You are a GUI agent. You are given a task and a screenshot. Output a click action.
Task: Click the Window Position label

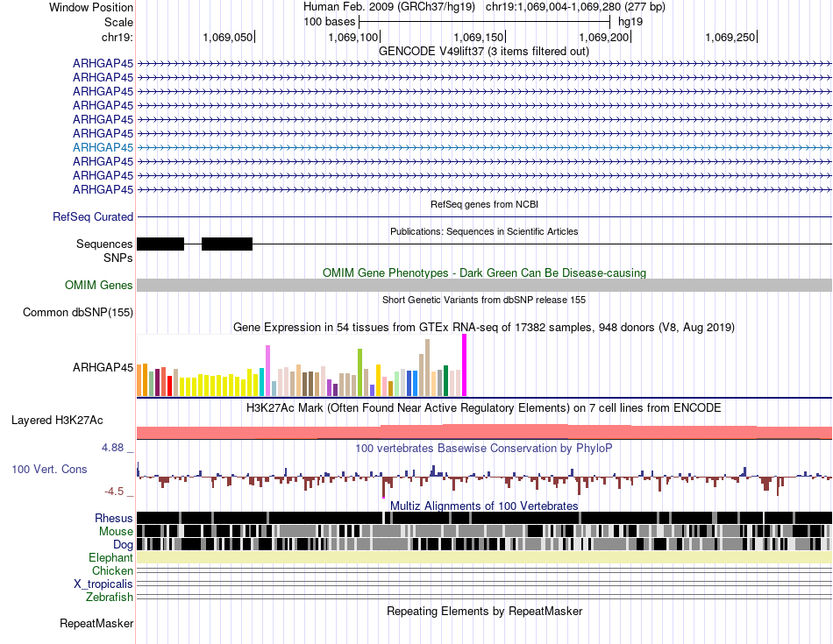[x=91, y=7]
